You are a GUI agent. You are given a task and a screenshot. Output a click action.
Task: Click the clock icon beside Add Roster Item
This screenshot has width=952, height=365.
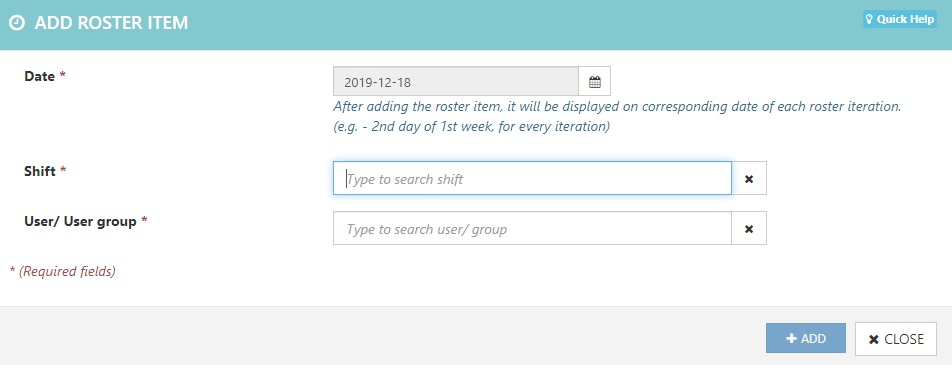coord(18,23)
